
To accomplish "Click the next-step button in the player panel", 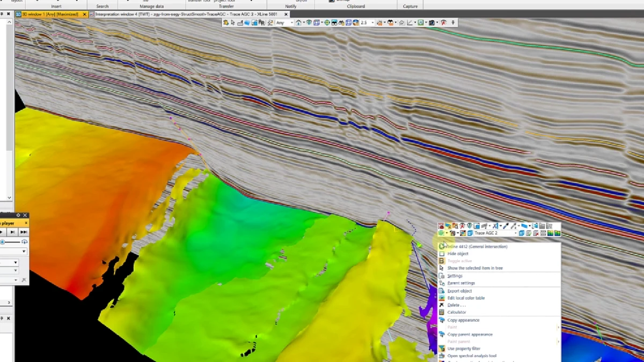I will click(12, 232).
